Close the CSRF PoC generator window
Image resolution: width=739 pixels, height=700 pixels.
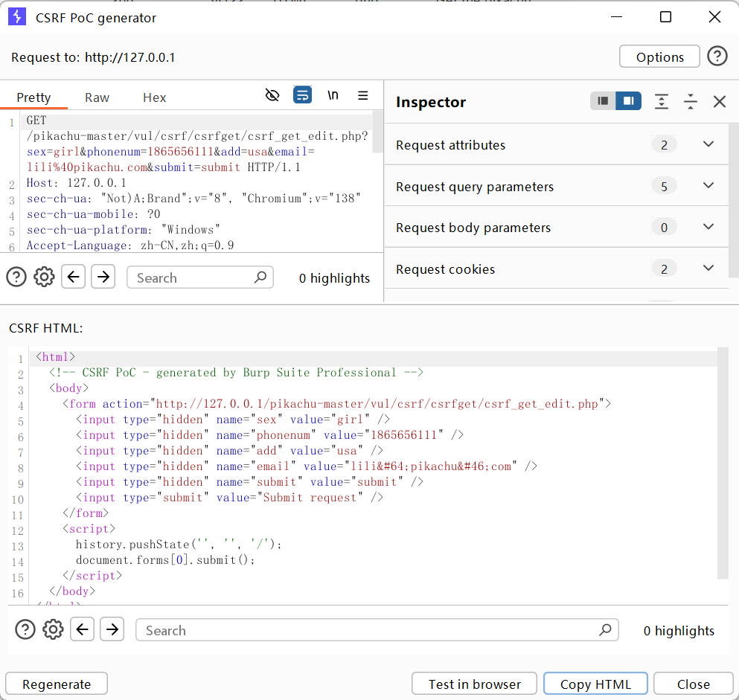(714, 17)
